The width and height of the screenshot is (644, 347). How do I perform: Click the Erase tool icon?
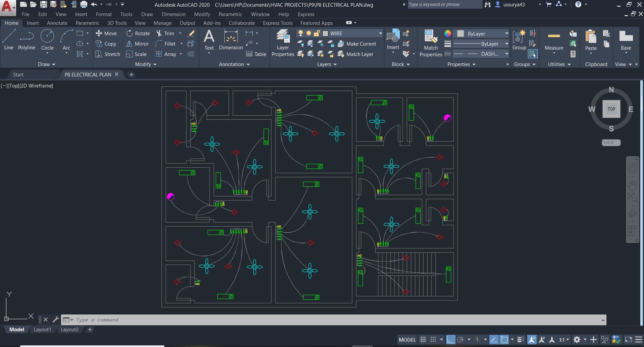[191, 34]
